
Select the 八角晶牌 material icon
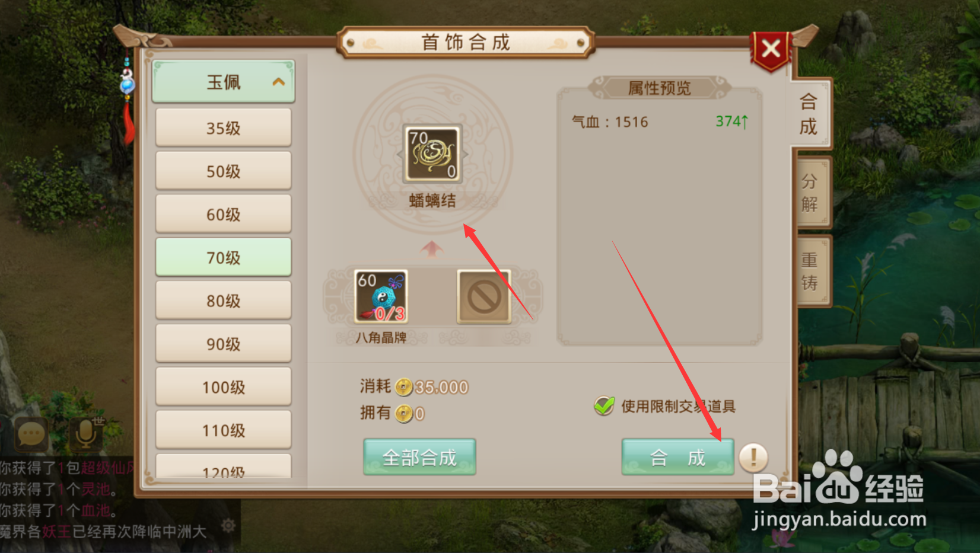coord(381,296)
